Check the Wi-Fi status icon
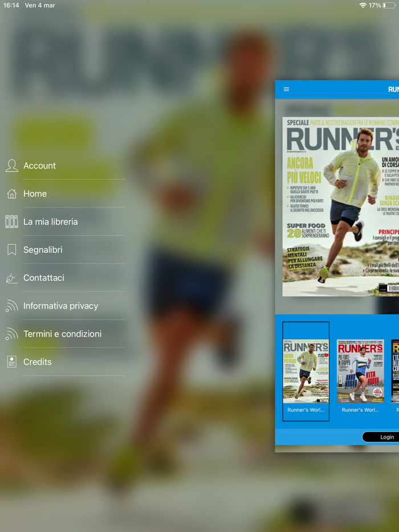399x532 pixels. 363,6
